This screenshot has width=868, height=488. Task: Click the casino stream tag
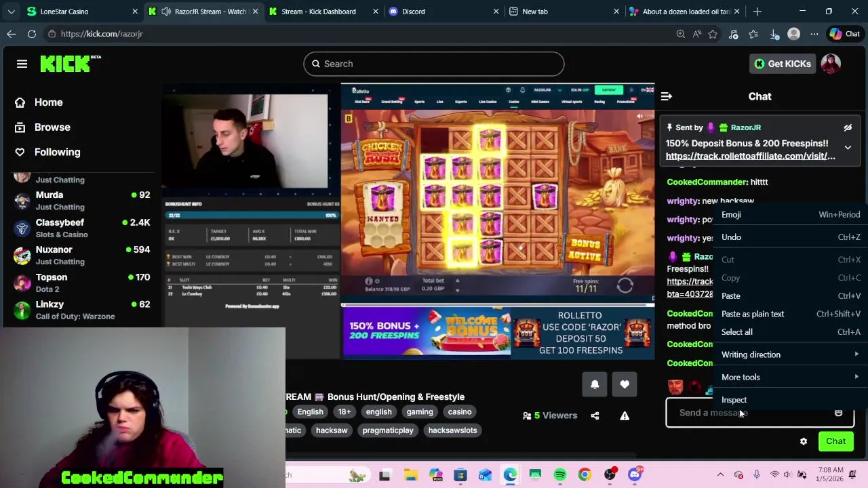point(459,412)
